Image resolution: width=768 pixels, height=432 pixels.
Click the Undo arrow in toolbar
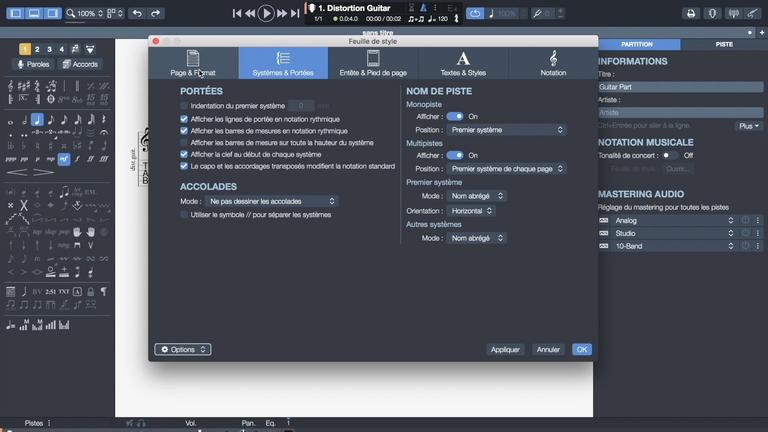pos(138,14)
